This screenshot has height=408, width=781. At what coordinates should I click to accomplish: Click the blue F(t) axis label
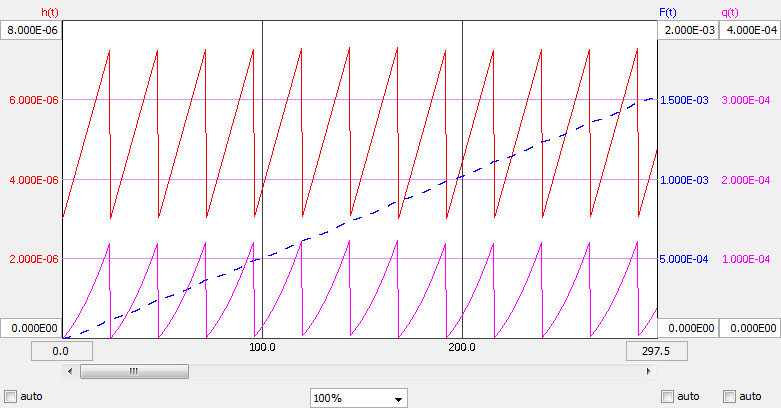(x=669, y=11)
